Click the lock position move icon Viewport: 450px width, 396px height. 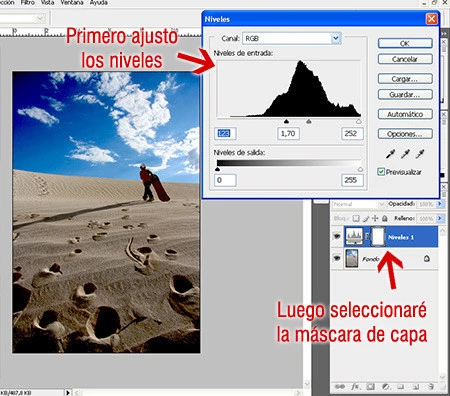pyautogui.click(x=375, y=218)
